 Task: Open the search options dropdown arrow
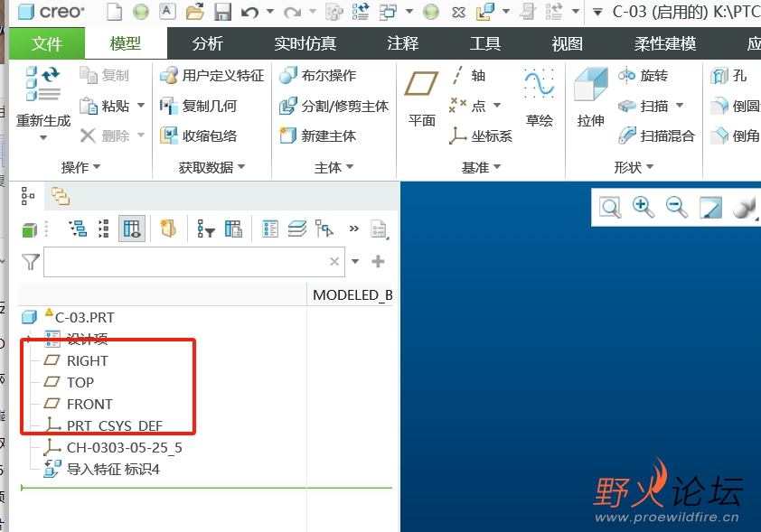point(355,261)
